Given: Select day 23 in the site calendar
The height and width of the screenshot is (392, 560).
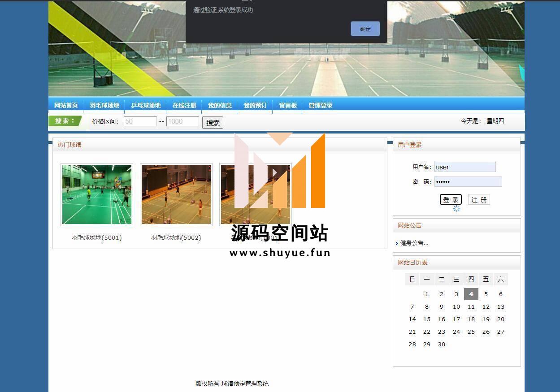Looking at the screenshot, I should (442, 332).
